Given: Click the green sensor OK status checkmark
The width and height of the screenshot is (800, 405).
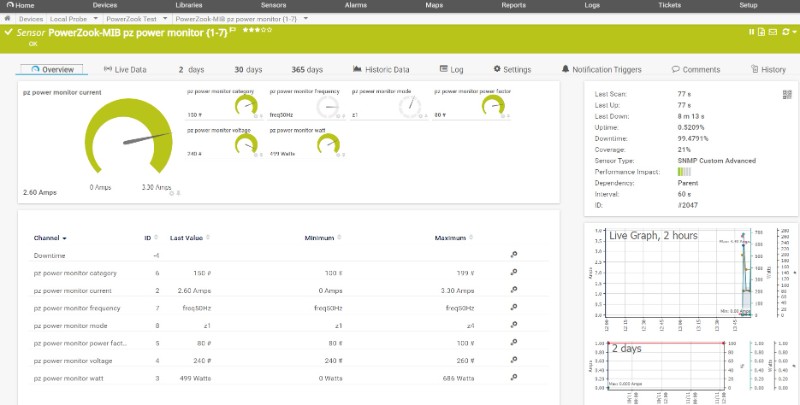Looking at the screenshot, I should click(9, 32).
